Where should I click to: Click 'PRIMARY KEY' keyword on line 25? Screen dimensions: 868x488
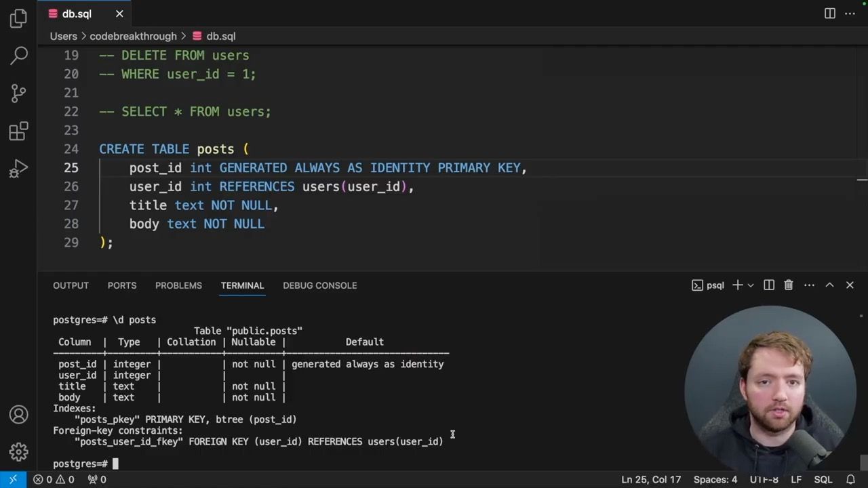pyautogui.click(x=479, y=168)
